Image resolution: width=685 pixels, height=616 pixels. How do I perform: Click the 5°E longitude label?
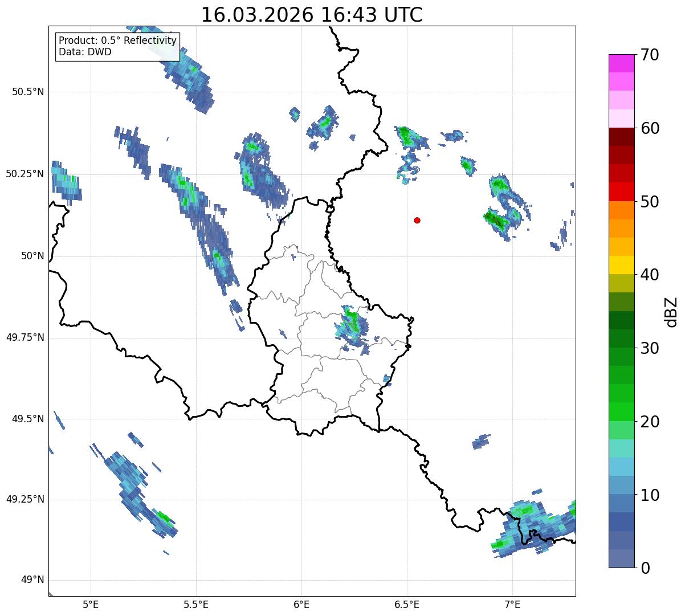91,604
